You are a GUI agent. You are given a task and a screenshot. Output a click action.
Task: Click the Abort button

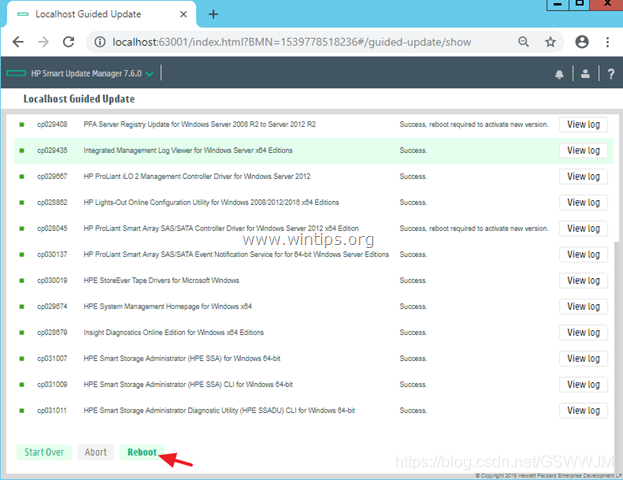[96, 452]
